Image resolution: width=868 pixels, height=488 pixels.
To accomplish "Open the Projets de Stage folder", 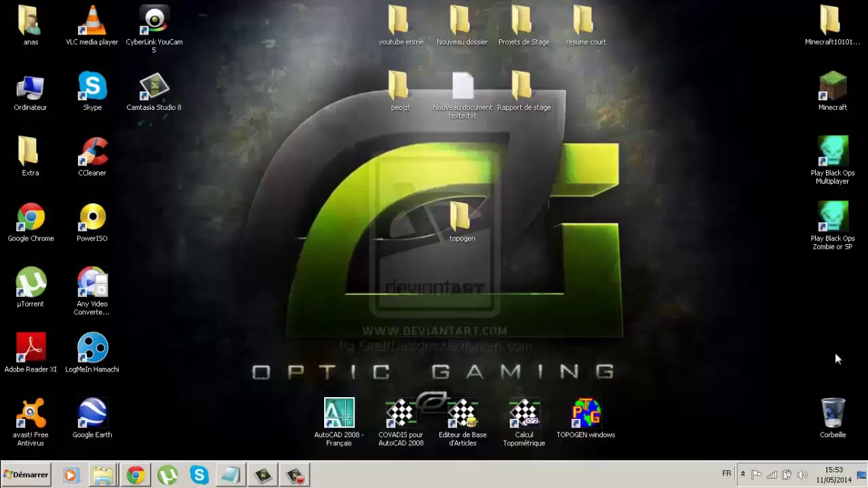I will click(x=524, y=26).
